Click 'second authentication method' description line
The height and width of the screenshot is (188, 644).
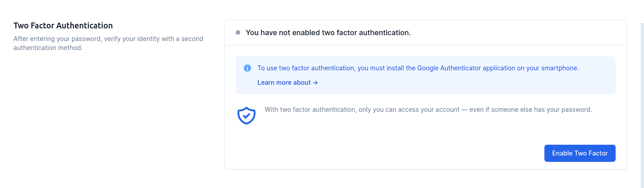(x=48, y=48)
